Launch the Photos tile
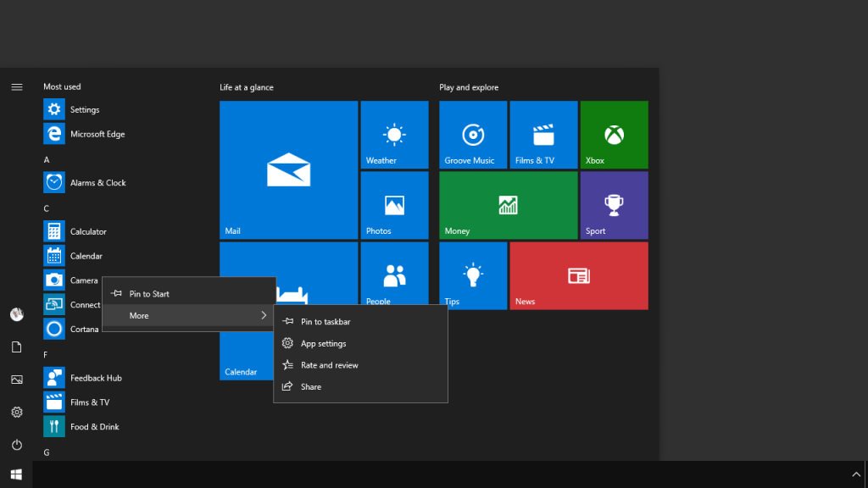Screen dimensions: 868x488 [x=394, y=205]
